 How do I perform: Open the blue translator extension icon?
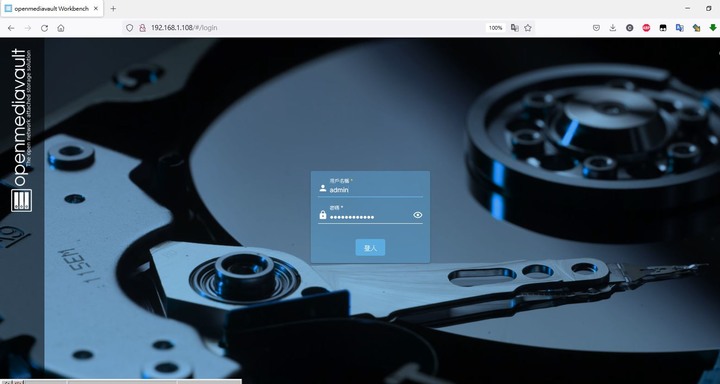[680, 28]
